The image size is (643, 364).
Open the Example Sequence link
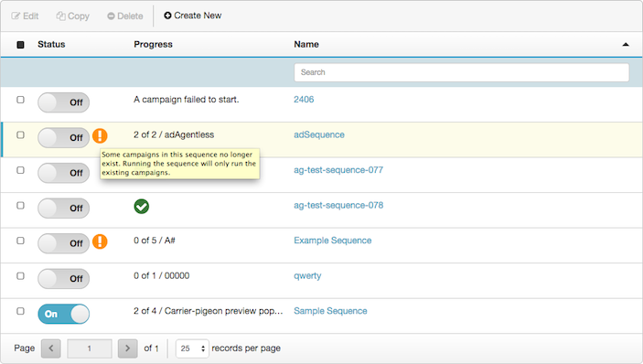point(333,241)
